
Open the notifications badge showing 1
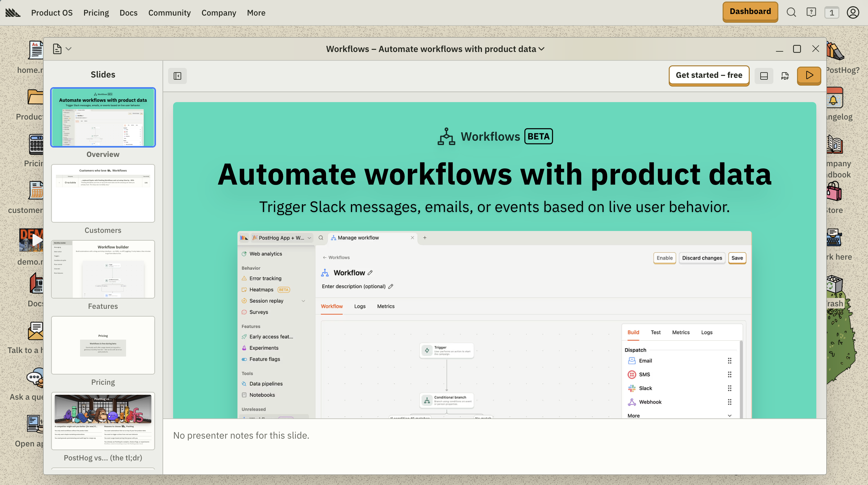[x=832, y=12]
